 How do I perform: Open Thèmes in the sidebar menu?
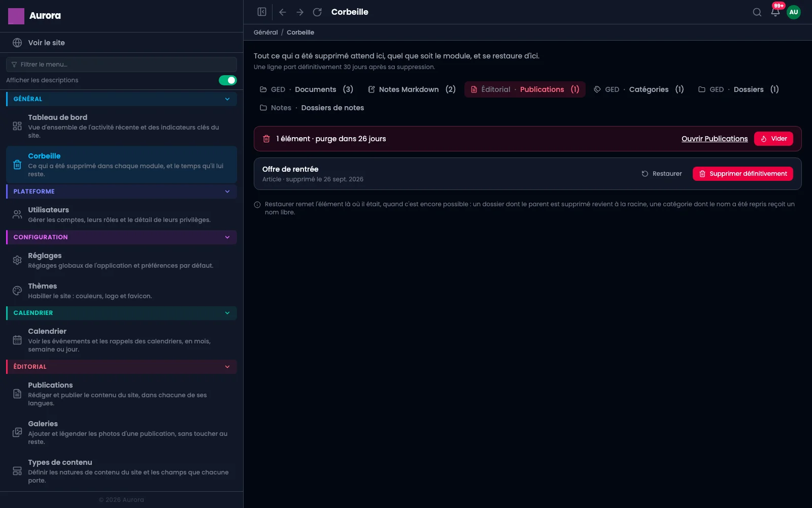click(121, 291)
